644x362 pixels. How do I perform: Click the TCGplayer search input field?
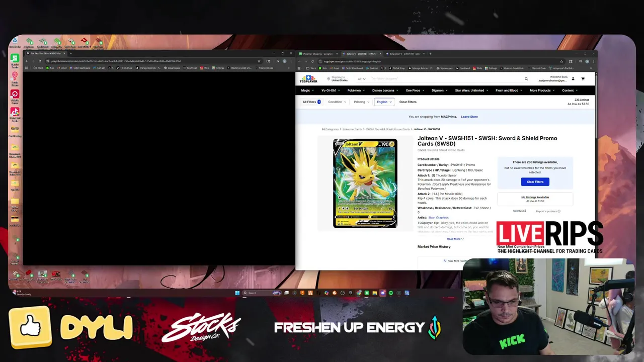(x=446, y=79)
